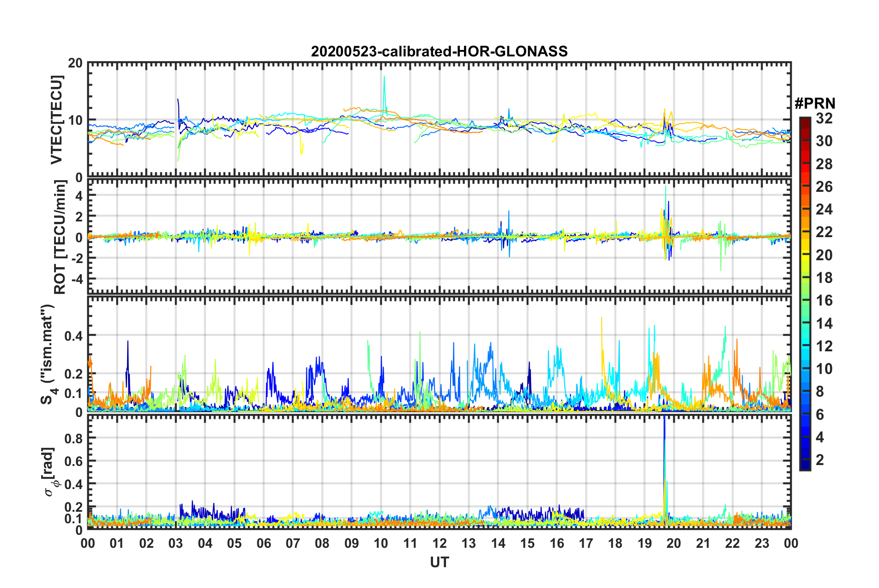Click x-axis tick label 06
The height and width of the screenshot is (588, 879).
pyautogui.click(x=263, y=543)
